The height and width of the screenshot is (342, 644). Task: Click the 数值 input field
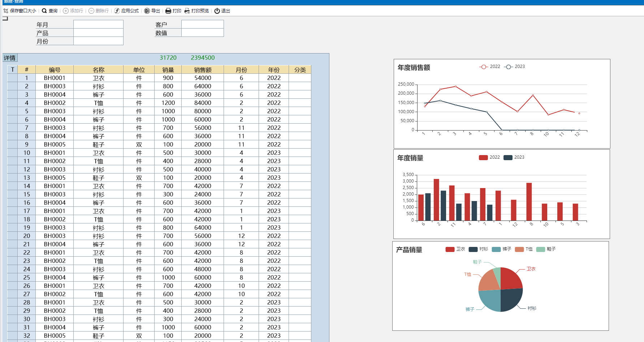tap(202, 33)
